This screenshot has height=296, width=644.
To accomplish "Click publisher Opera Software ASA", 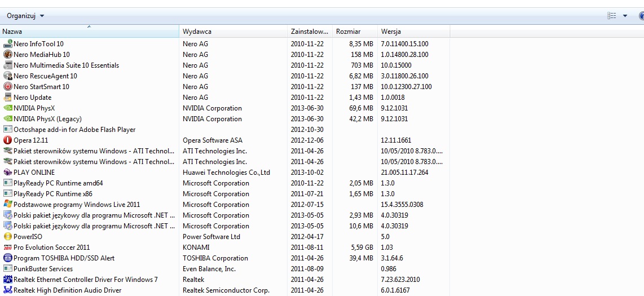I will tap(214, 140).
